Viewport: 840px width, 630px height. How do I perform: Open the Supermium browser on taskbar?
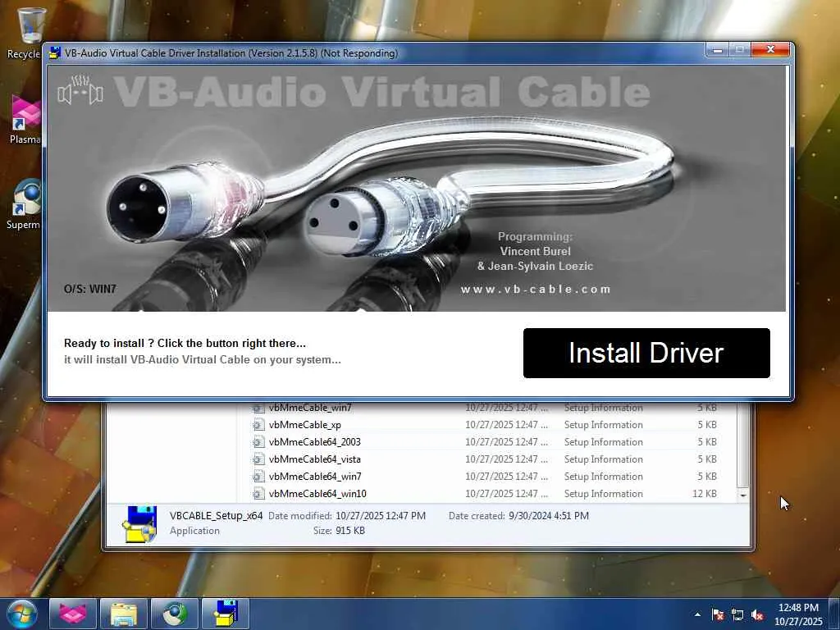point(175,614)
